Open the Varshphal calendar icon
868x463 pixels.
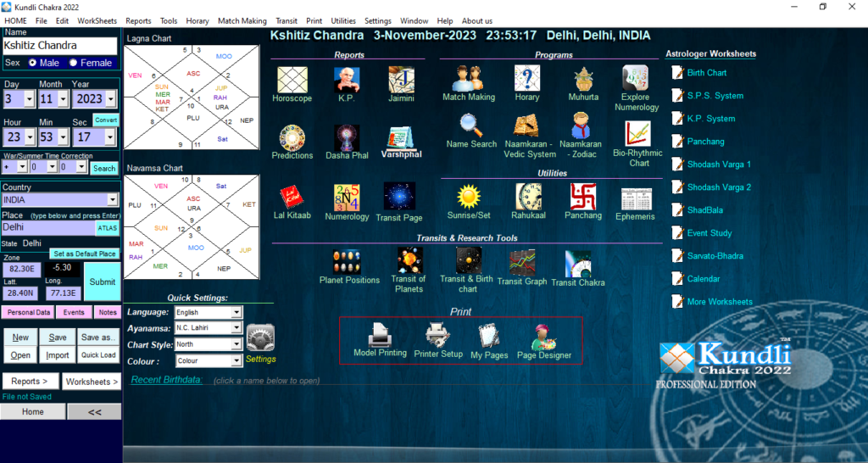click(x=401, y=137)
